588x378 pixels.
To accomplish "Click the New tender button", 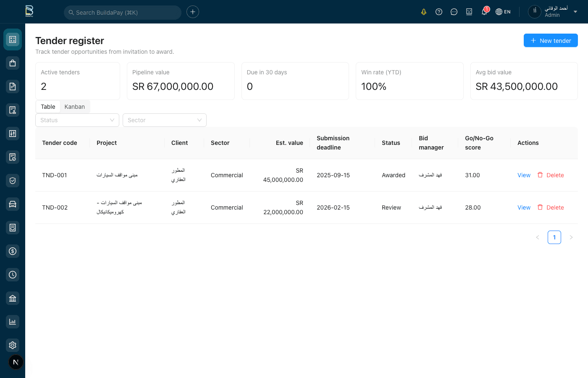I will (x=551, y=41).
